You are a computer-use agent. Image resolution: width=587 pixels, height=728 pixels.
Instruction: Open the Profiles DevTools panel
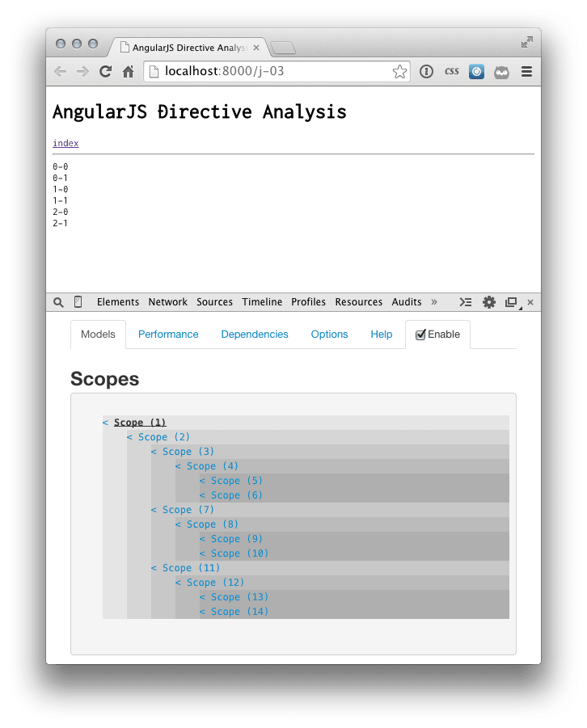[x=308, y=302]
